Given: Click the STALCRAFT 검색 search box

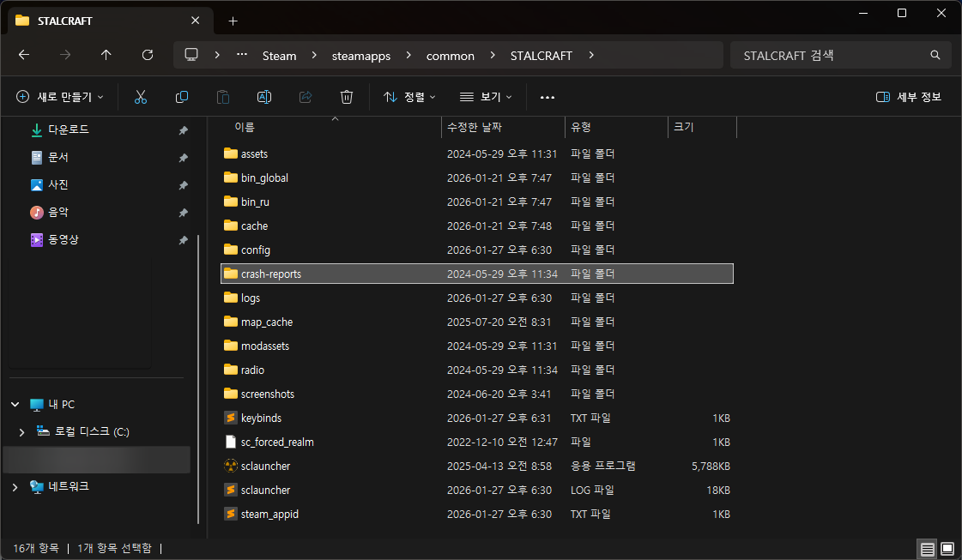Looking at the screenshot, I should coord(832,56).
